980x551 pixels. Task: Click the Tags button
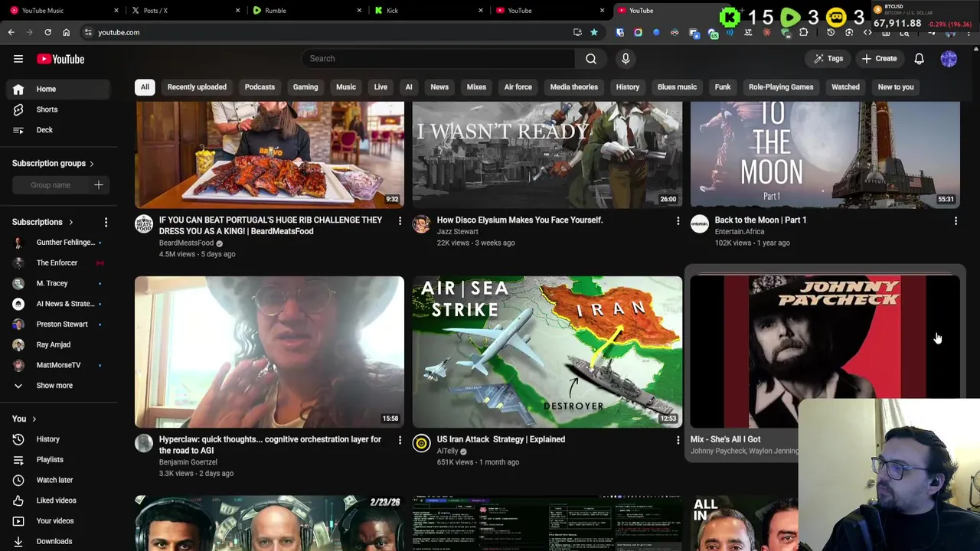click(x=828, y=59)
